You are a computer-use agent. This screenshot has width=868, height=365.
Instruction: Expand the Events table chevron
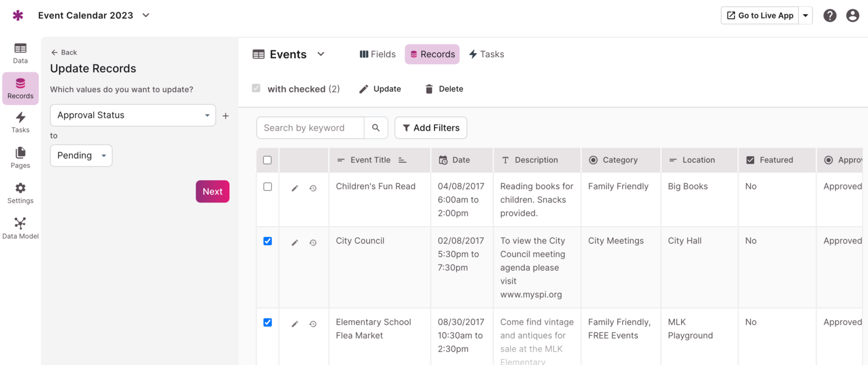321,54
